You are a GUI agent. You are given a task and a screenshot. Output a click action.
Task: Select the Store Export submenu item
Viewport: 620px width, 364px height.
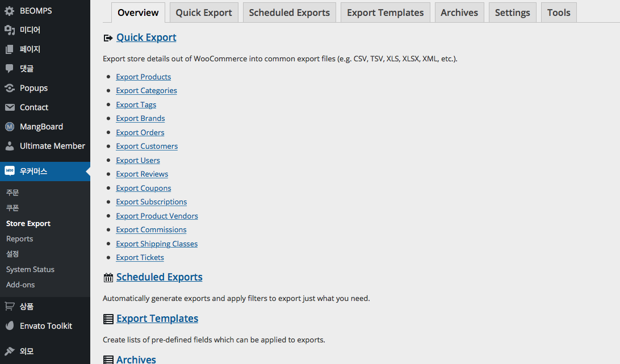28,224
